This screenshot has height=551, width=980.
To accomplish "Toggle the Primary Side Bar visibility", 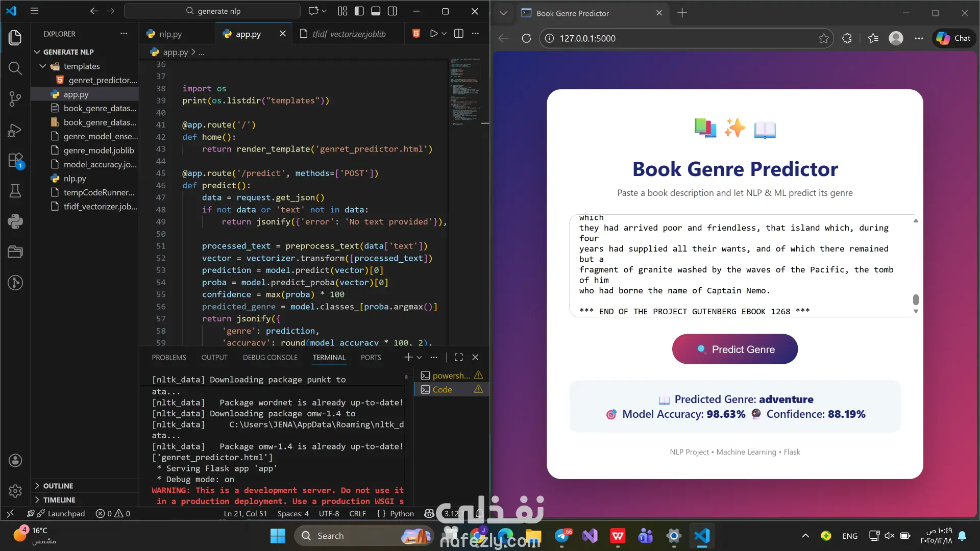I will coord(359,11).
